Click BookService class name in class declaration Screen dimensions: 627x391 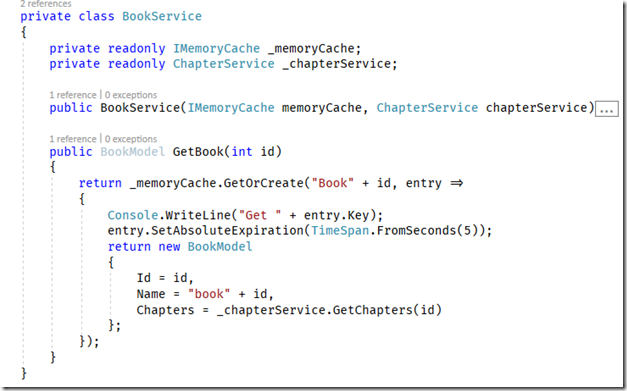[x=162, y=16]
